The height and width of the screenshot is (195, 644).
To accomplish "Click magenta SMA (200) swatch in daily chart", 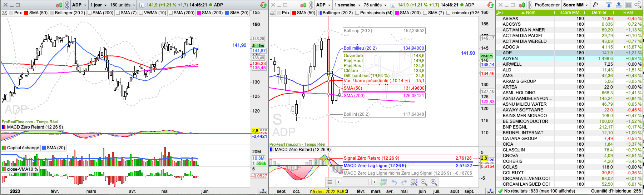I will point(199,13).
